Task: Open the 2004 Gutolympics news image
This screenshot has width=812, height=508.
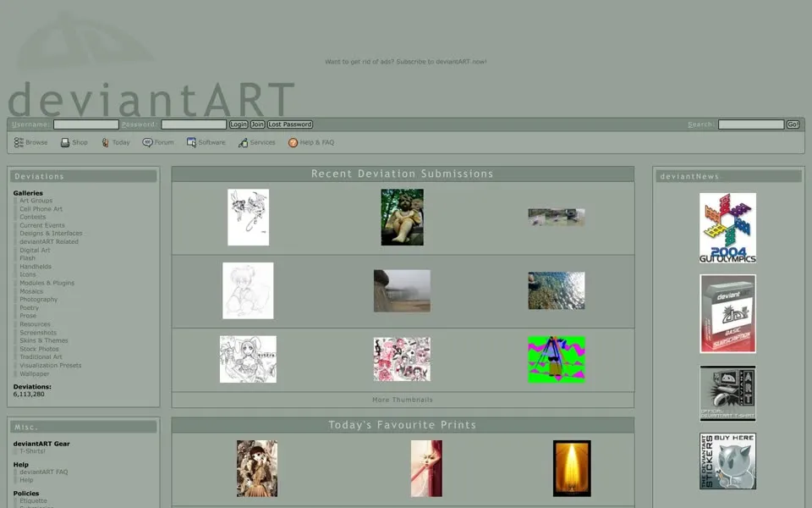Action: point(727,228)
